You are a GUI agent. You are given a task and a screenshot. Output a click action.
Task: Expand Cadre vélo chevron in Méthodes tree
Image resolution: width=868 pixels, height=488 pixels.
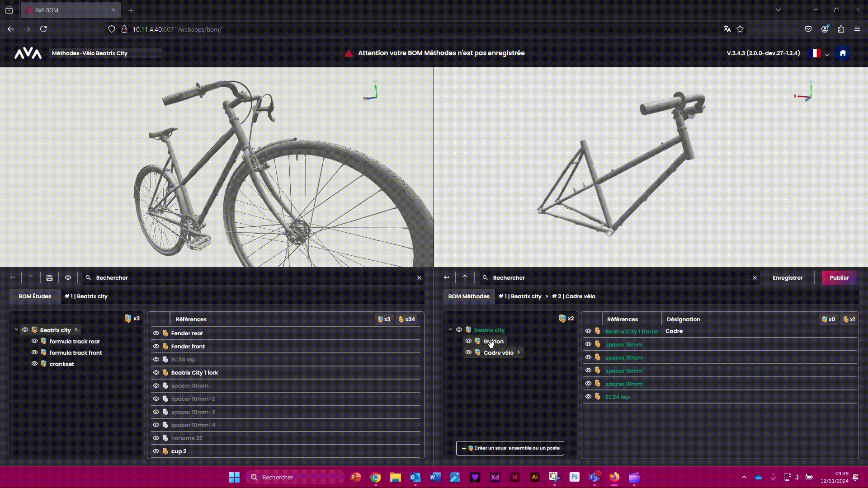point(519,352)
